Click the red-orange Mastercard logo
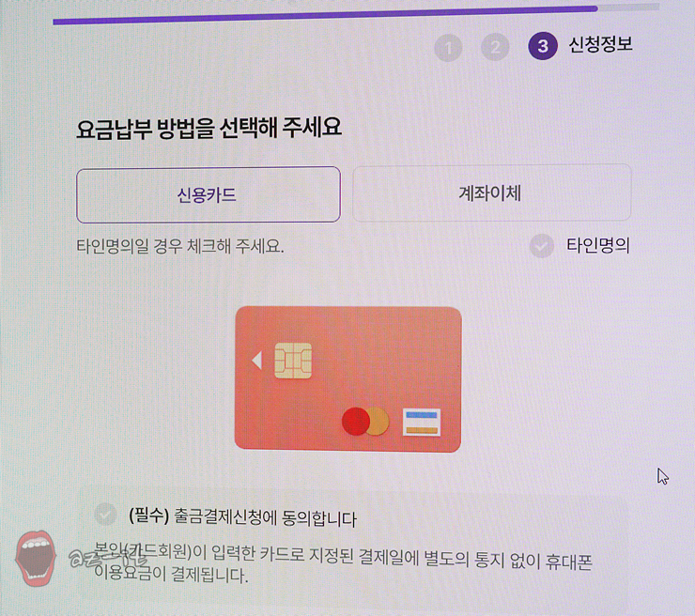The width and height of the screenshot is (695, 616). tap(365, 422)
